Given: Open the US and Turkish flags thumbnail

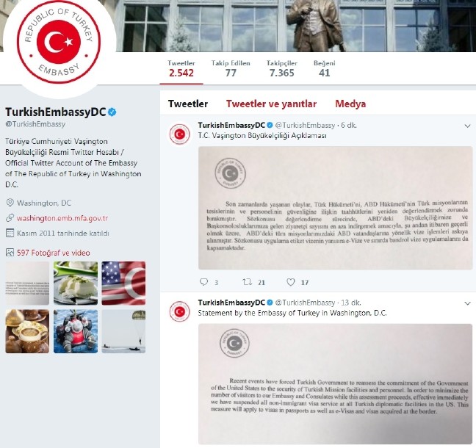Looking at the screenshot, I should 123,283.
